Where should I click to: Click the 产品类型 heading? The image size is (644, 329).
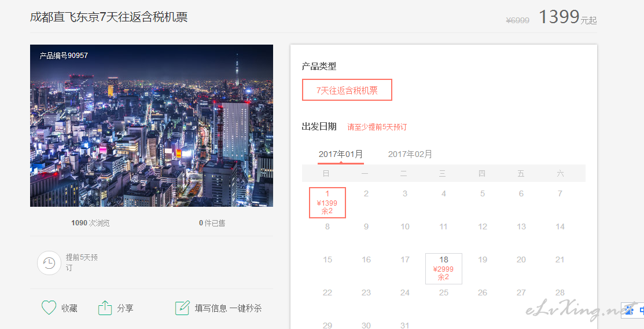pyautogui.click(x=319, y=66)
